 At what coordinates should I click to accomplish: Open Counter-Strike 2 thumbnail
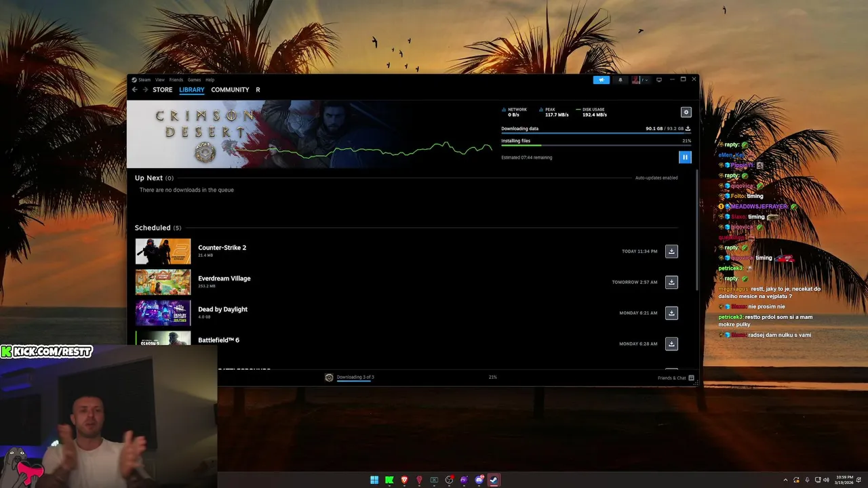tap(163, 251)
